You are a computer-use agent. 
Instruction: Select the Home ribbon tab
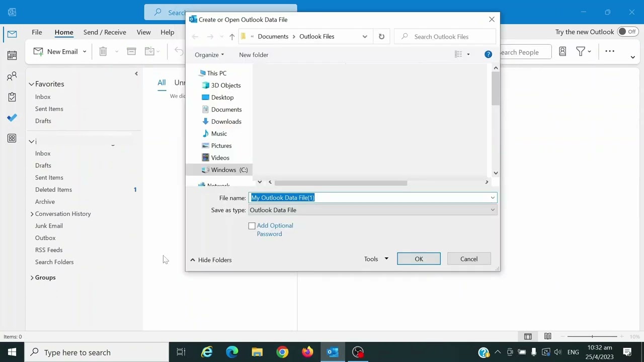pos(64,32)
